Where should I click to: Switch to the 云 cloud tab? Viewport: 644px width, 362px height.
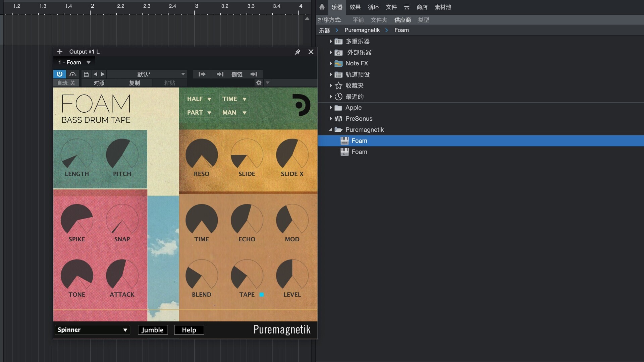(x=407, y=7)
